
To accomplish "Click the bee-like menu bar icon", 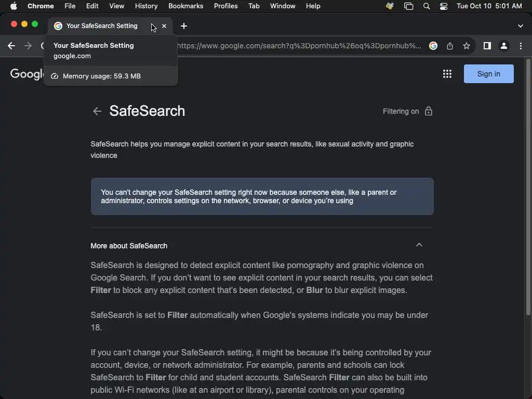I will coord(390,6).
